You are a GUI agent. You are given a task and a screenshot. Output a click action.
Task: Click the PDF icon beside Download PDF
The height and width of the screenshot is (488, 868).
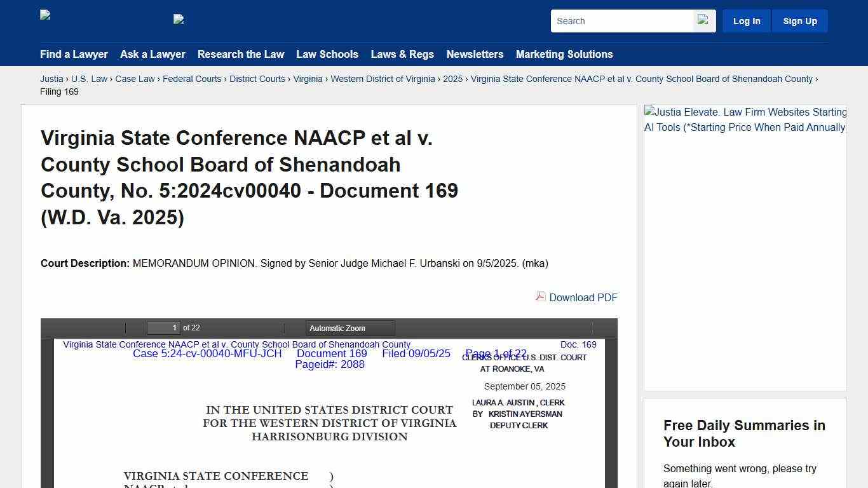click(x=540, y=297)
